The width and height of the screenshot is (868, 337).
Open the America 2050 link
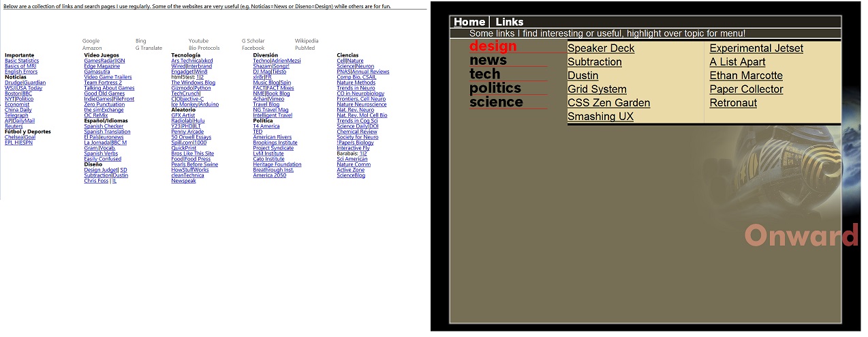click(270, 175)
